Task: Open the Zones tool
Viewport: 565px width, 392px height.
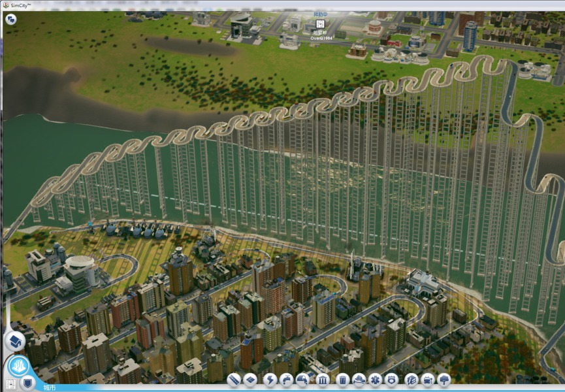Action: pyautogui.click(x=250, y=380)
